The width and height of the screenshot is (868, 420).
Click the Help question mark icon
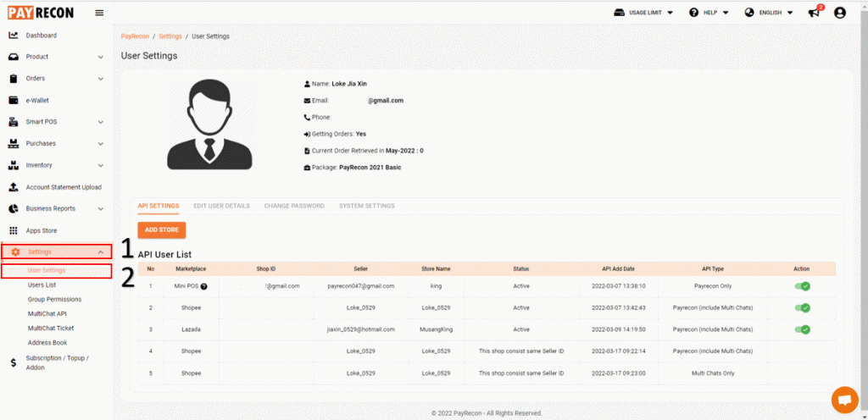[693, 13]
